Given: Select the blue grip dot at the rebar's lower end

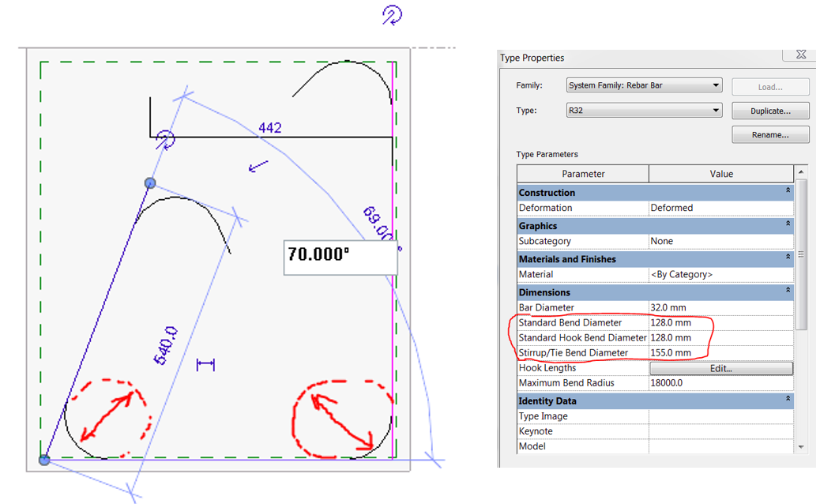Looking at the screenshot, I should point(43,459).
